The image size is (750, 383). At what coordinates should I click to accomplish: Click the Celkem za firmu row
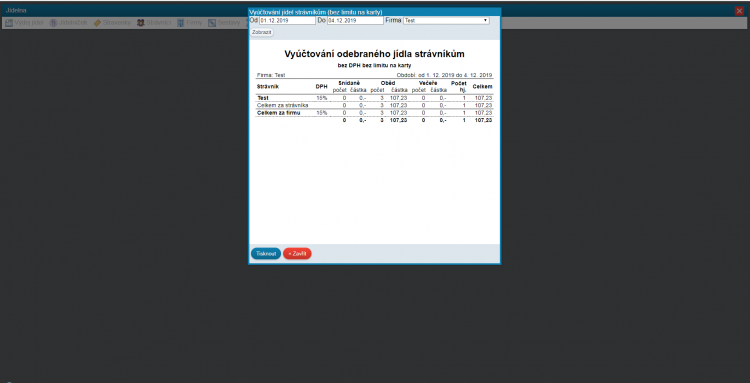pyautogui.click(x=375, y=113)
